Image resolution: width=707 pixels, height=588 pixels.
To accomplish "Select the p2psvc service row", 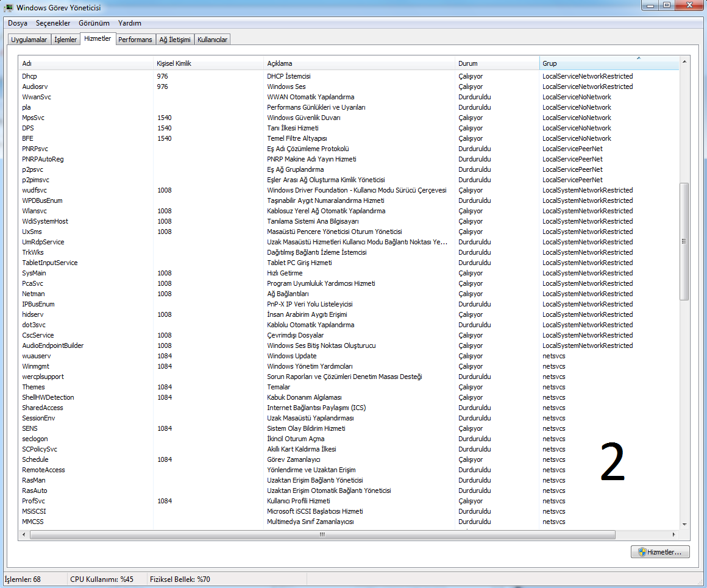I will 349,169.
